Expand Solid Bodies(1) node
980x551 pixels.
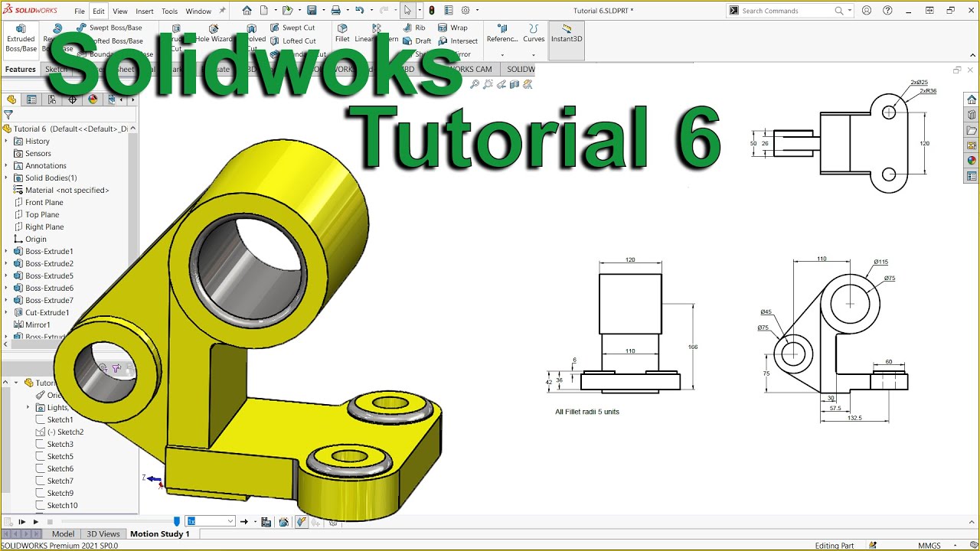(x=7, y=178)
